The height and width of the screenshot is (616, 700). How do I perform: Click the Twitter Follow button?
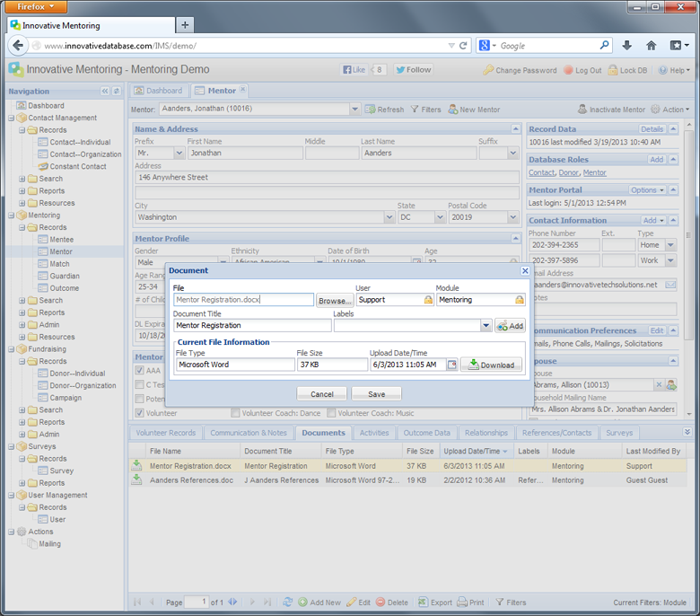(x=414, y=70)
